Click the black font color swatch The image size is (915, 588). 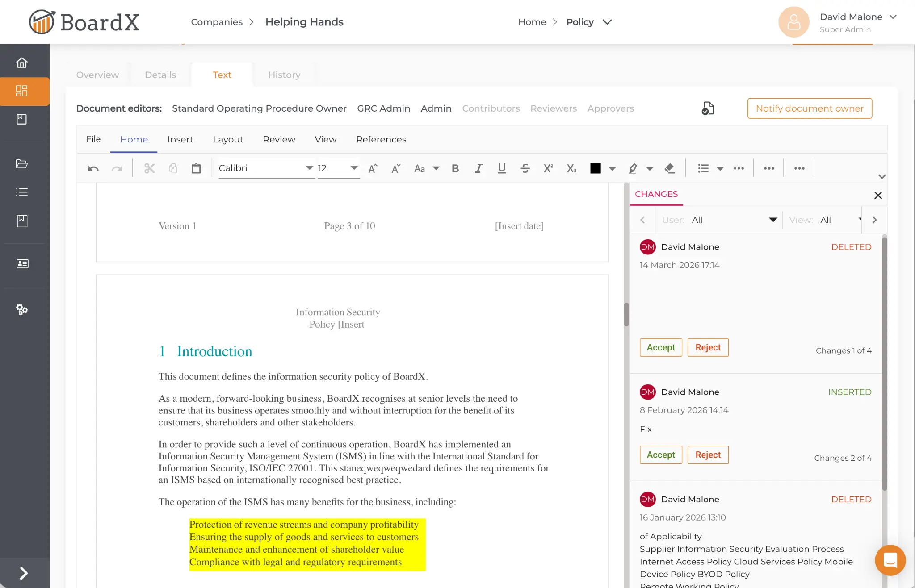coord(595,168)
